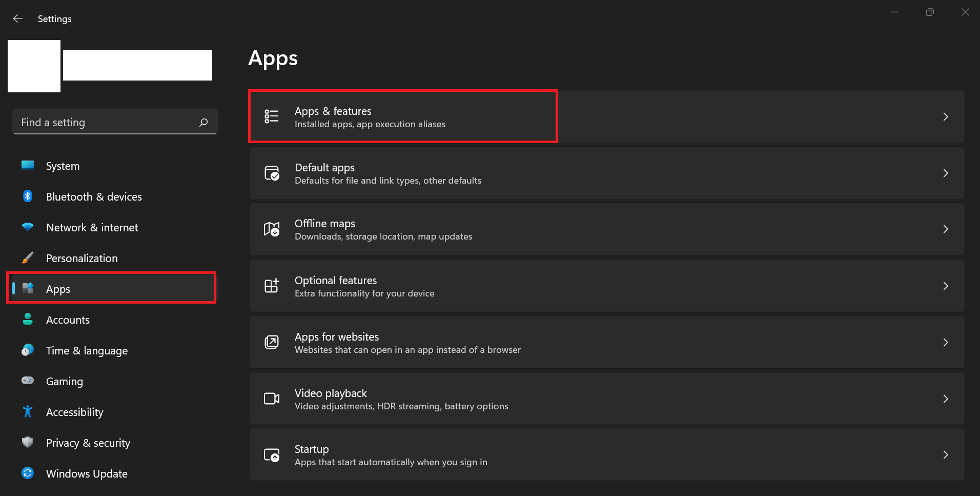Restore down the Settings window
The height and width of the screenshot is (496, 980).
[x=930, y=12]
